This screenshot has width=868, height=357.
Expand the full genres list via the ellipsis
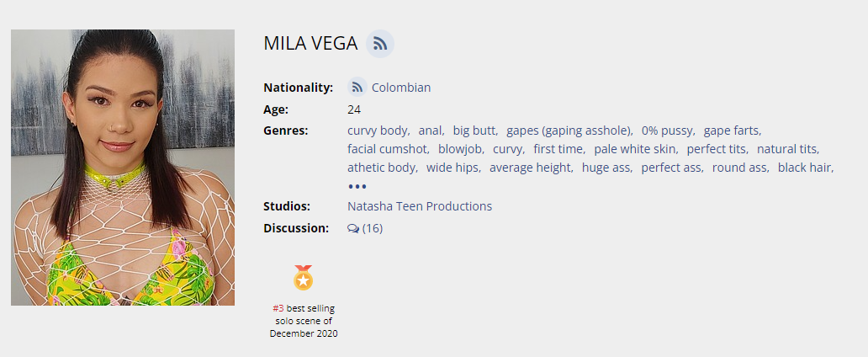click(357, 186)
